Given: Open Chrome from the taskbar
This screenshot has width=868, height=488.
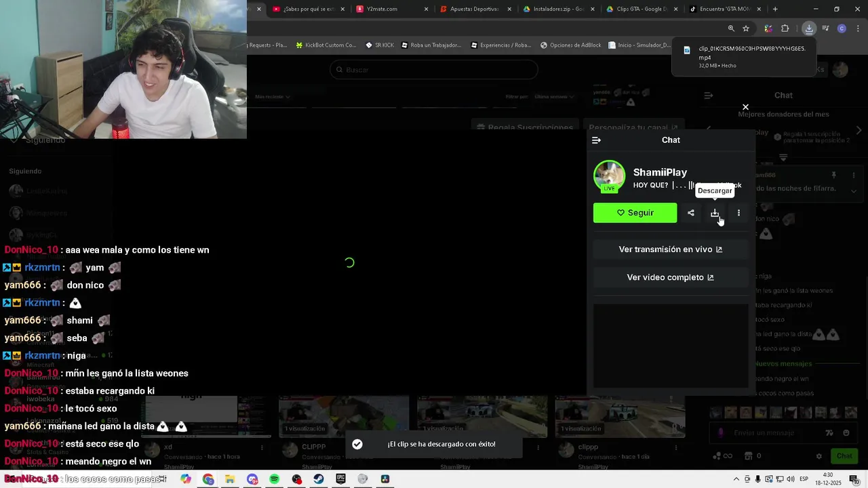Looking at the screenshot, I should coord(208,479).
